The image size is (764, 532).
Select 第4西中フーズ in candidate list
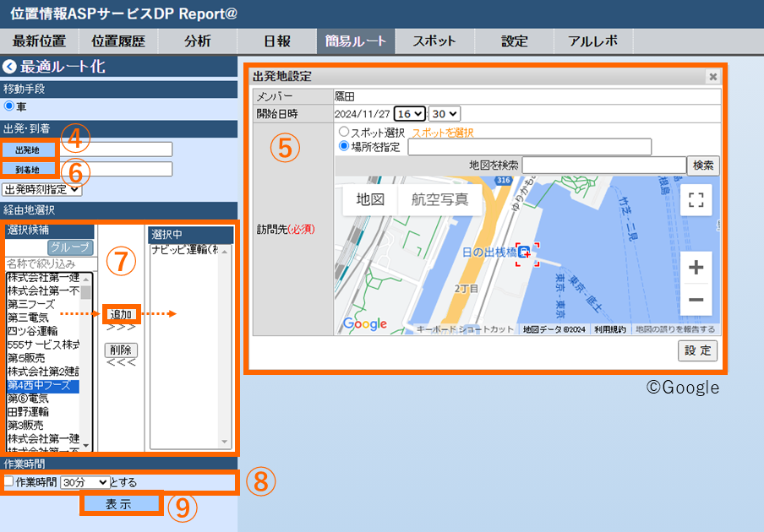coord(43,386)
